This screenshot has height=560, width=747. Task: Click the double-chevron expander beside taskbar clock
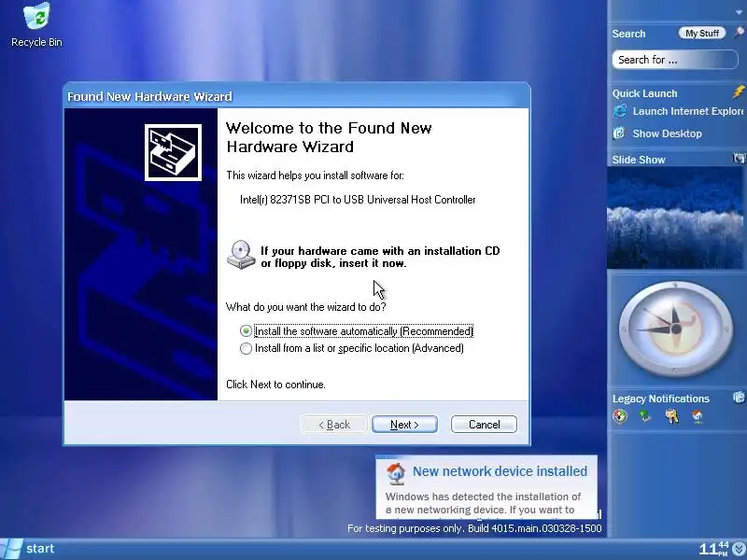740,549
